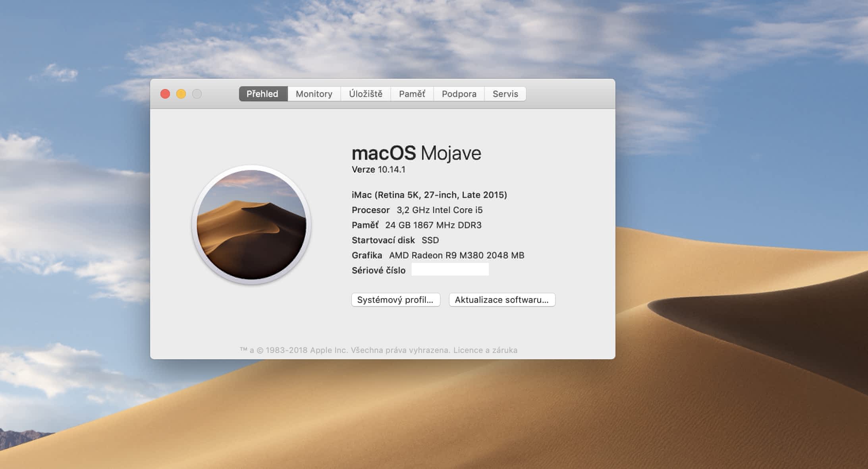Open the Monitory tab
Image resolution: width=868 pixels, height=469 pixels.
click(x=314, y=94)
